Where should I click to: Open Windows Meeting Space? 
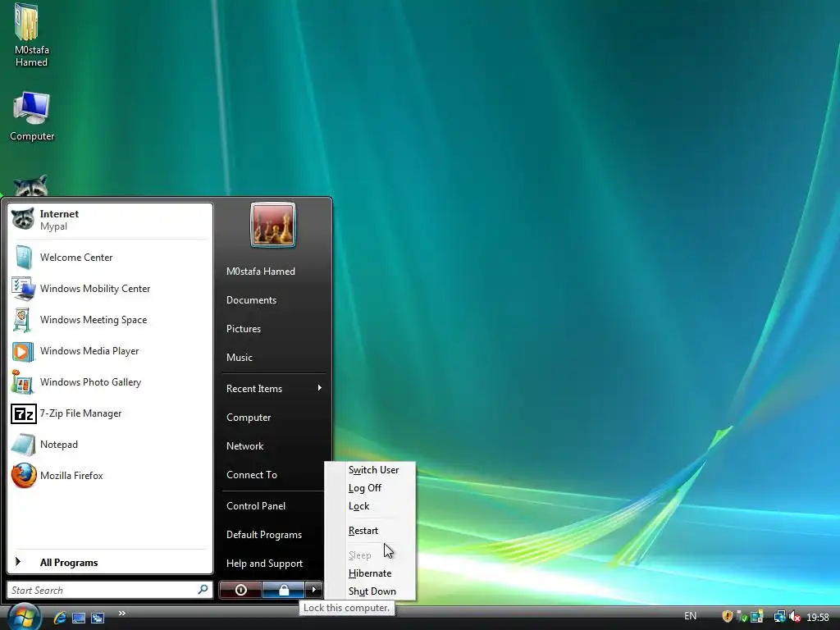[110, 319]
